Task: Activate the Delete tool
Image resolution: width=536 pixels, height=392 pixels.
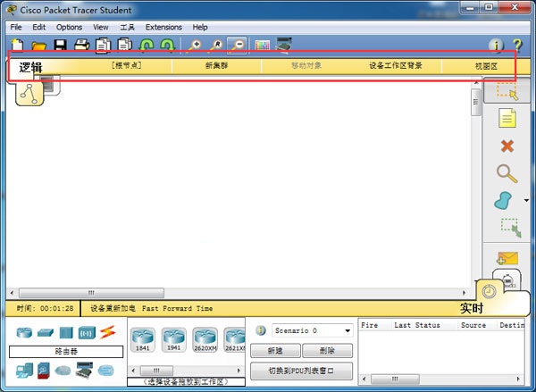Action: click(x=507, y=146)
